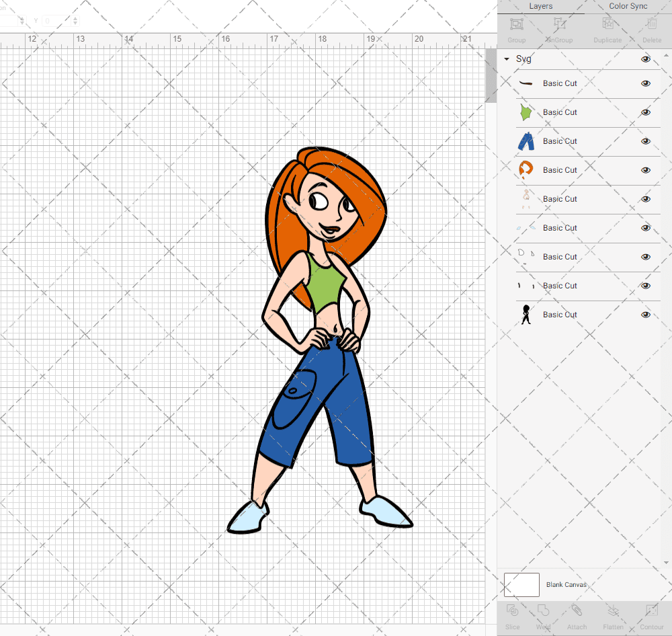
Task: Switch to the Layers tab
Action: tap(540, 6)
